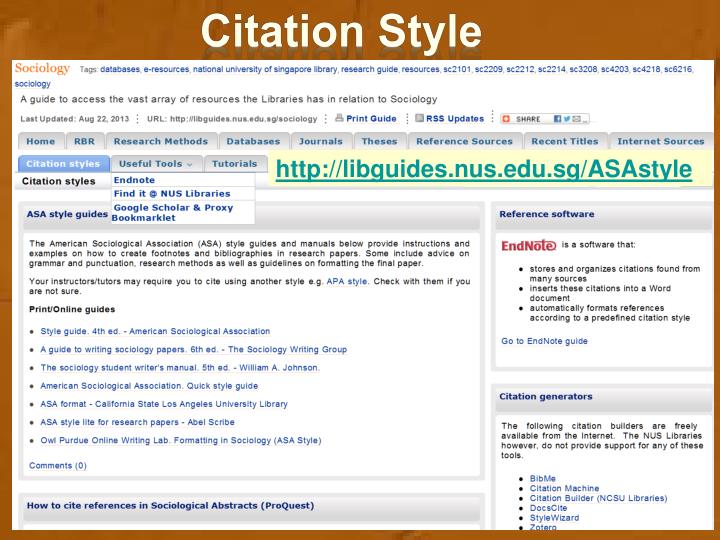Open Owl Purdue Online Writing Lab link
720x540 pixels.
[181, 440]
